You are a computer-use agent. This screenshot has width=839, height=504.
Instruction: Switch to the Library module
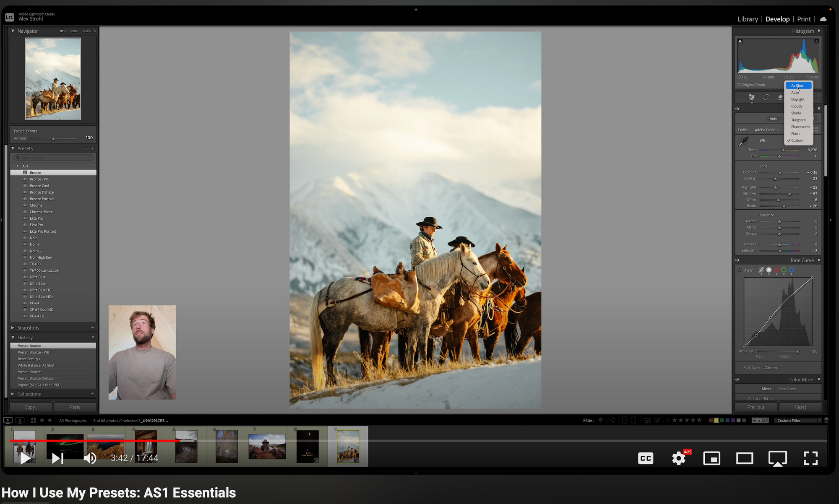coord(748,19)
